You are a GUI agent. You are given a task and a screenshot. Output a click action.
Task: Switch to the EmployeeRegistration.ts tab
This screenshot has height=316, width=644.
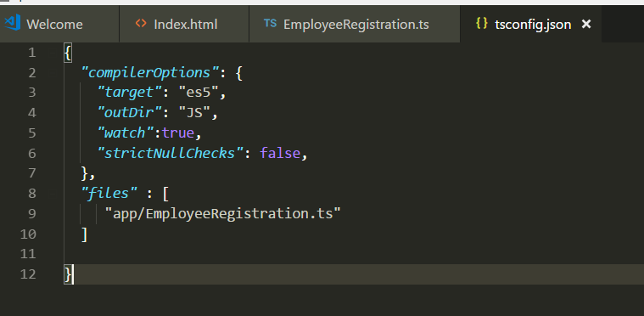[355, 25]
